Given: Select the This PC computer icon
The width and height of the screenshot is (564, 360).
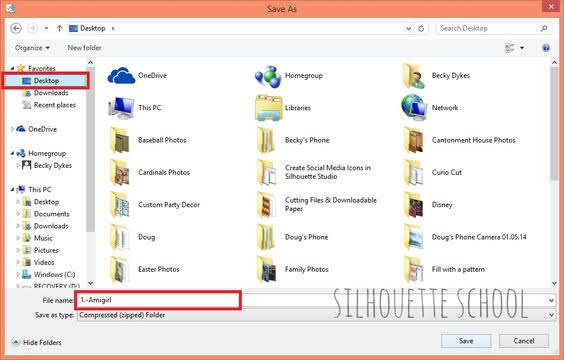Looking at the screenshot, I should pos(121,108).
